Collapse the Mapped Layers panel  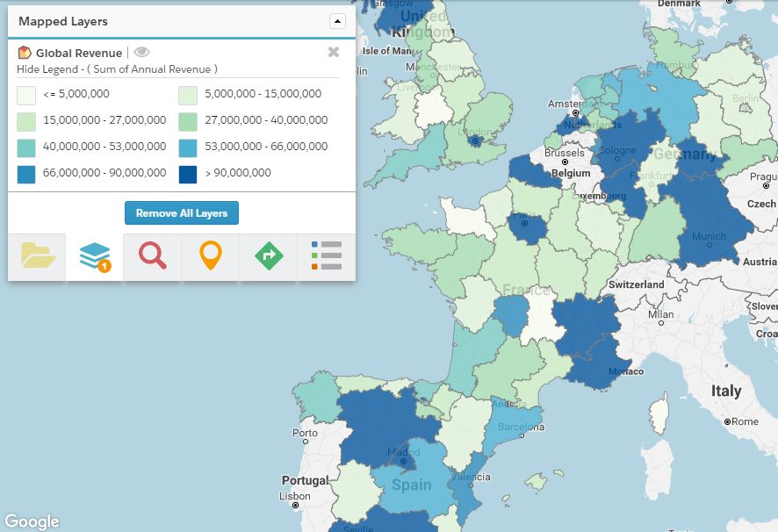click(x=336, y=19)
